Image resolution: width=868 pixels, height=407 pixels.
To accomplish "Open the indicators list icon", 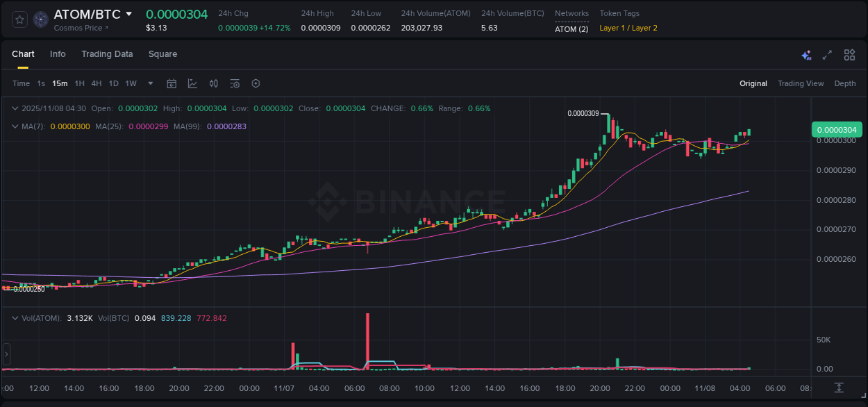I will click(234, 83).
